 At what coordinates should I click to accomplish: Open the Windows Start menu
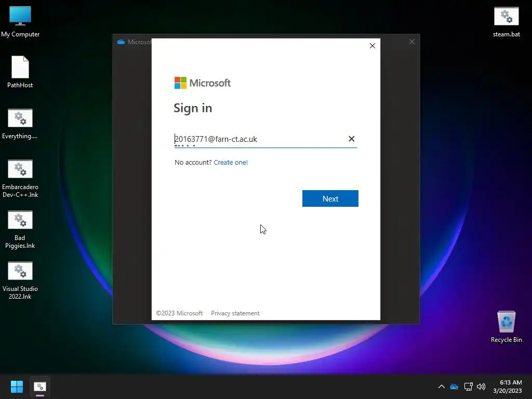tap(17, 387)
